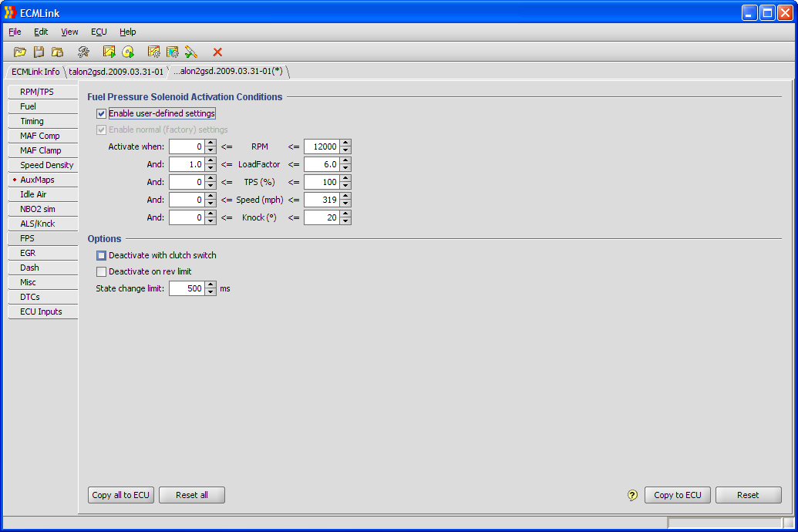Decrease the State change limit value
The width and height of the screenshot is (798, 532).
[210, 292]
